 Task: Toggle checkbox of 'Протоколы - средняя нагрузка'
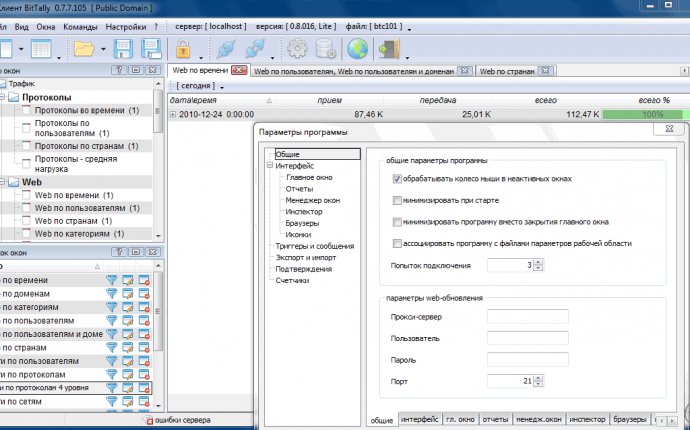click(x=26, y=164)
